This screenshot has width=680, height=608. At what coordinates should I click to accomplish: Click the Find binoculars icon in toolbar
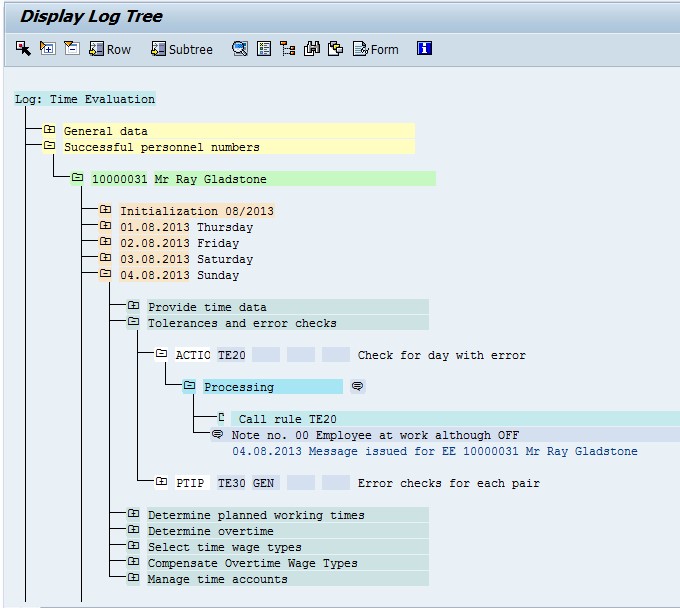point(311,48)
